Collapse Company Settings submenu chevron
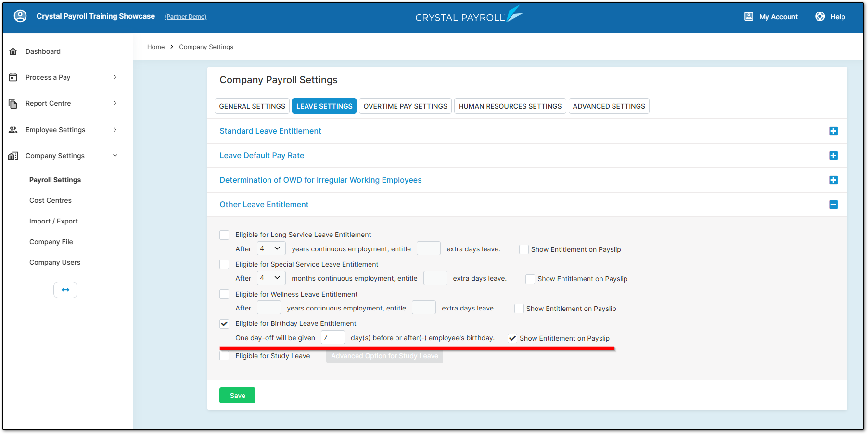The height and width of the screenshot is (434, 868). coord(115,156)
